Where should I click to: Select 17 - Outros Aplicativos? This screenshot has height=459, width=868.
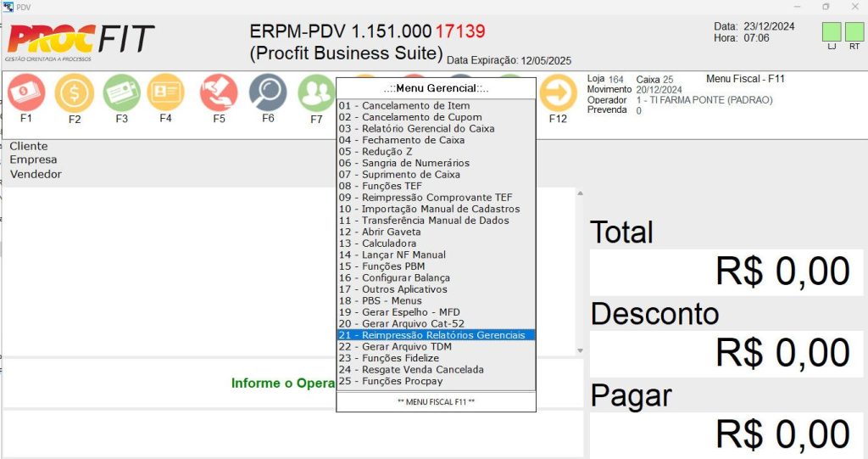pyautogui.click(x=437, y=289)
